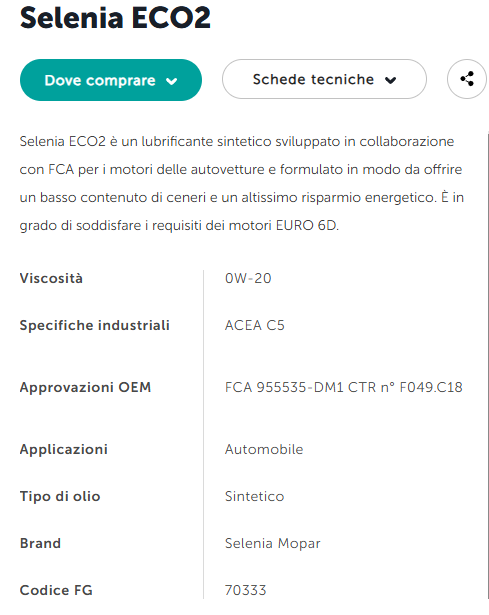Click the Sintetico oil type value

coord(254,496)
